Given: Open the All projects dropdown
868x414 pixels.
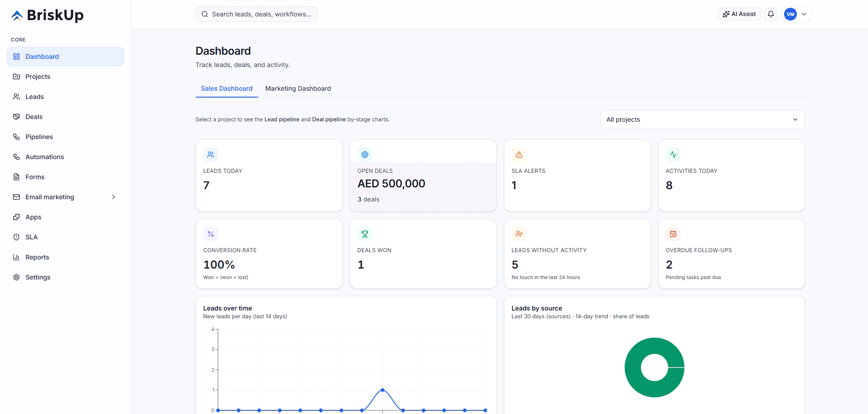Looking at the screenshot, I should 702,119.
